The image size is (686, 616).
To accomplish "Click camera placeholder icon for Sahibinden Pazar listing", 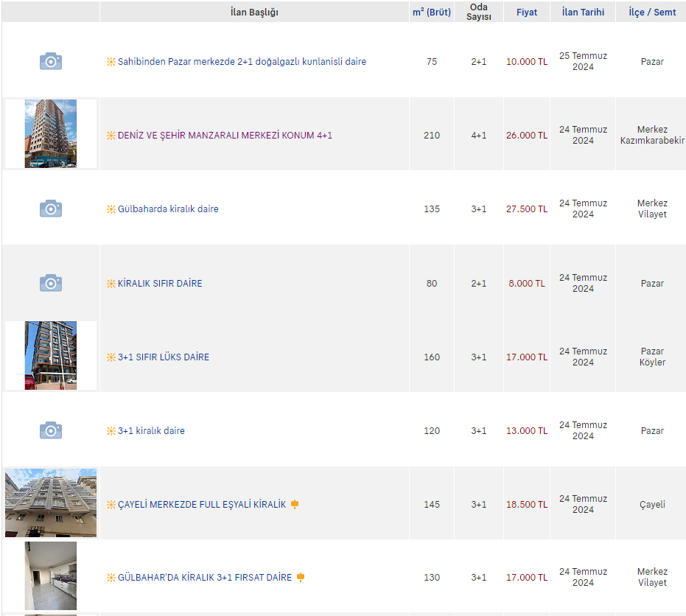I will point(50,61).
